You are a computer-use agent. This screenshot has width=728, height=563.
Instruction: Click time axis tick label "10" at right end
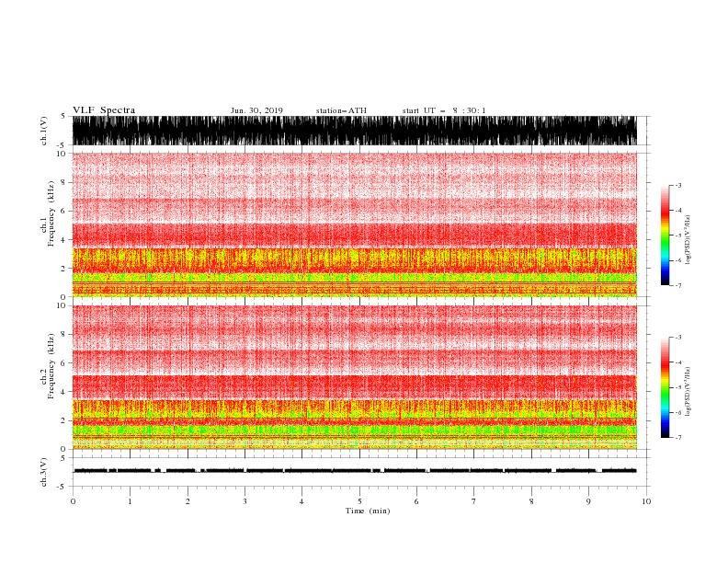[x=646, y=501]
